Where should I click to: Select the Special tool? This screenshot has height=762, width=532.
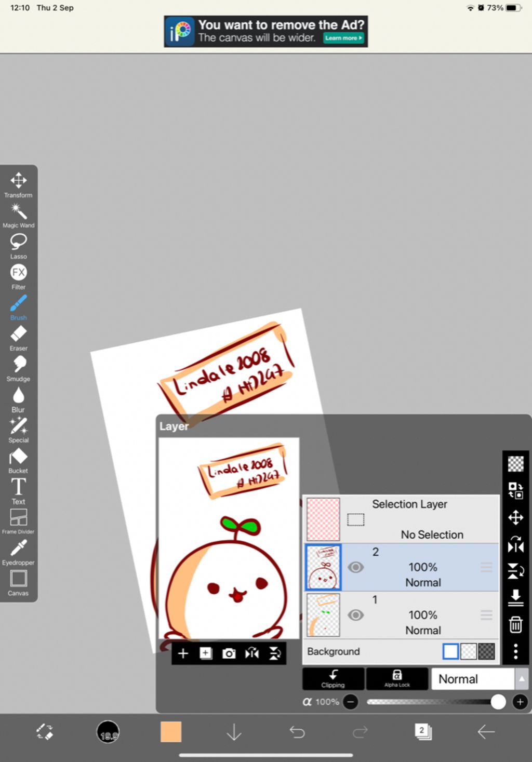pyautogui.click(x=19, y=430)
